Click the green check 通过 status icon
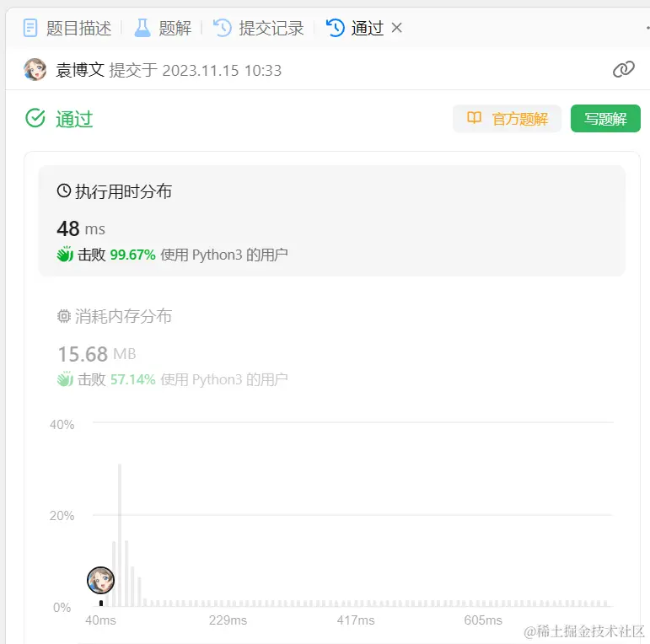 coord(35,119)
